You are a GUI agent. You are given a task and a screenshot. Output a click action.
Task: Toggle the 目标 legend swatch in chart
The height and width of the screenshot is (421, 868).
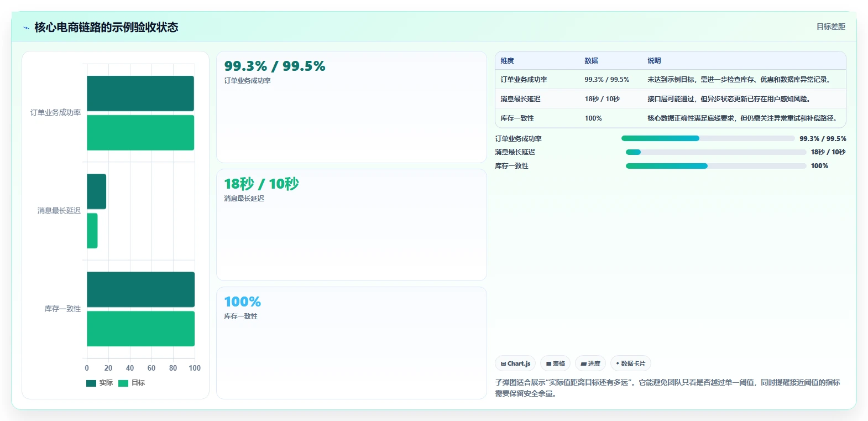[x=123, y=383]
